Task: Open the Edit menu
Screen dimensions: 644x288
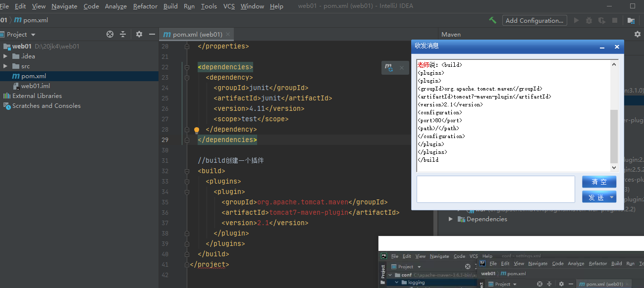Action: 20,6
